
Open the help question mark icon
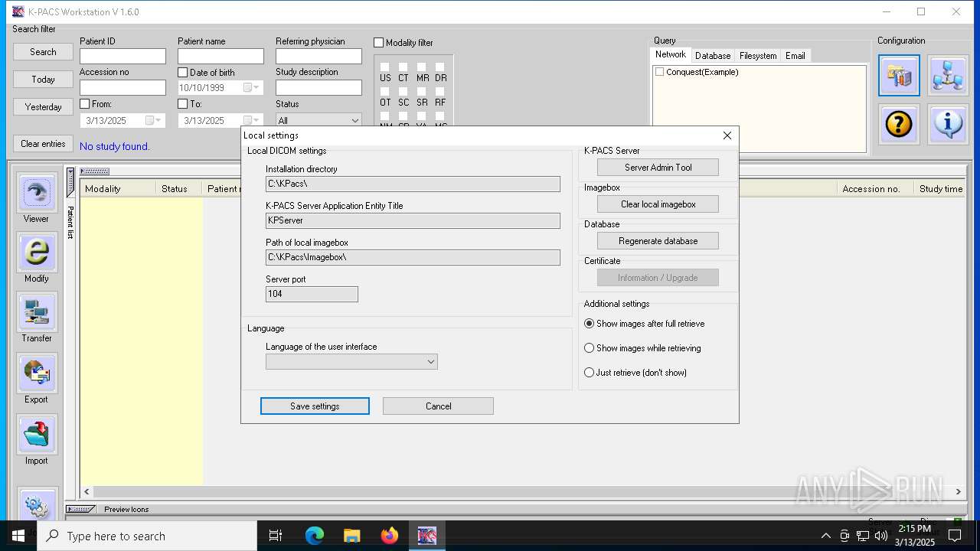point(899,124)
